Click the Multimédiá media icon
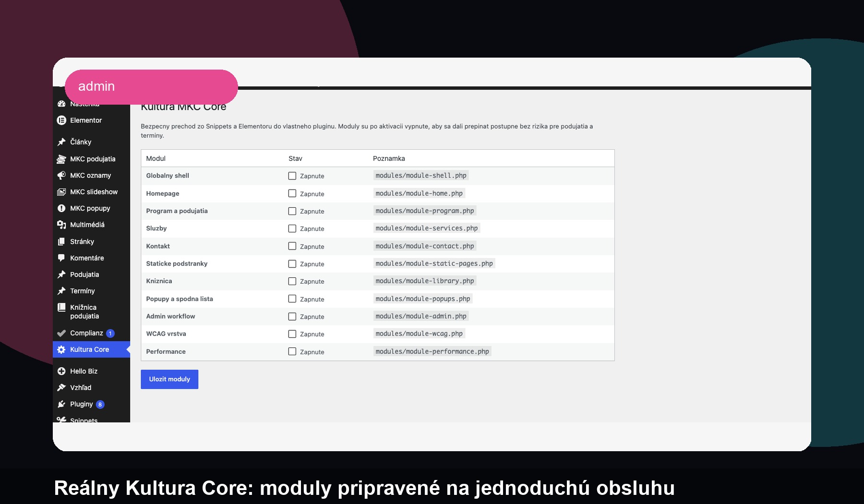864x504 pixels. click(61, 225)
